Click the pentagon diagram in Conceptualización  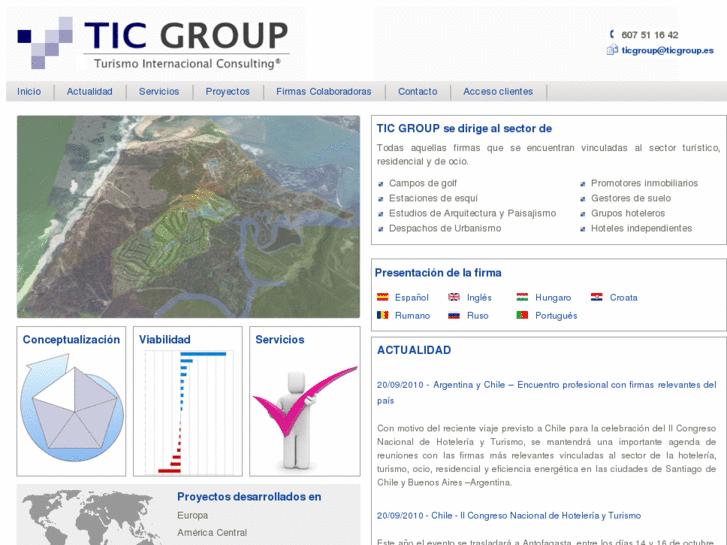[x=72, y=408]
